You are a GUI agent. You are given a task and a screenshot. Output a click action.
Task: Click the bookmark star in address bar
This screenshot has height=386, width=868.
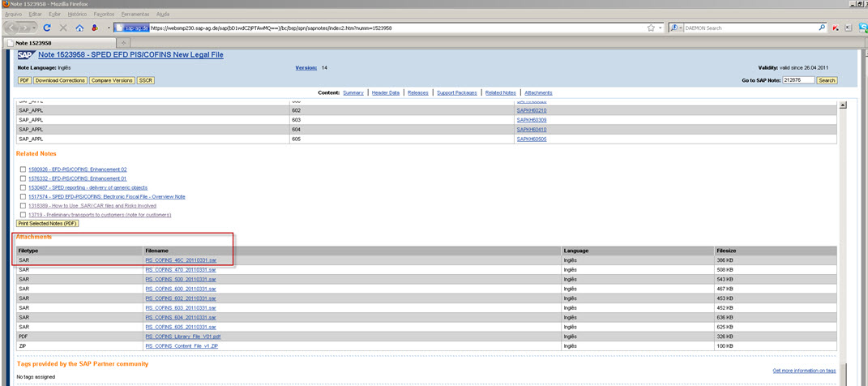point(651,28)
